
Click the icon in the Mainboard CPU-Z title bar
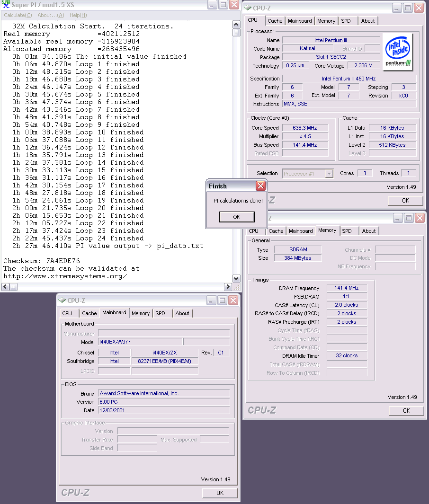point(62,300)
